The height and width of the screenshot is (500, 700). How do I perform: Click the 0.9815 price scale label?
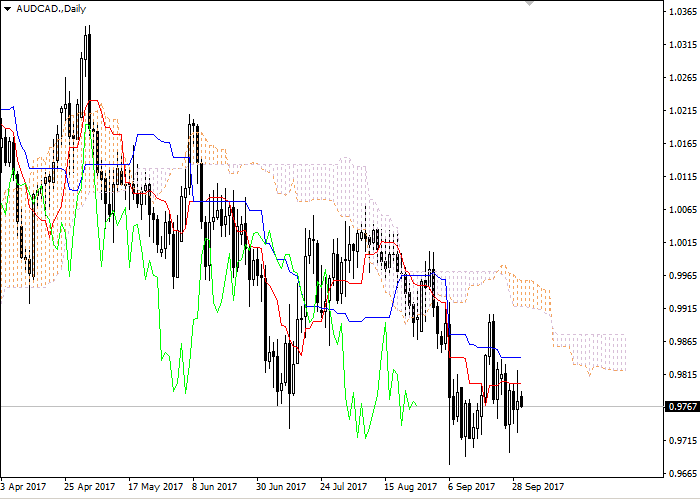pyautogui.click(x=683, y=375)
